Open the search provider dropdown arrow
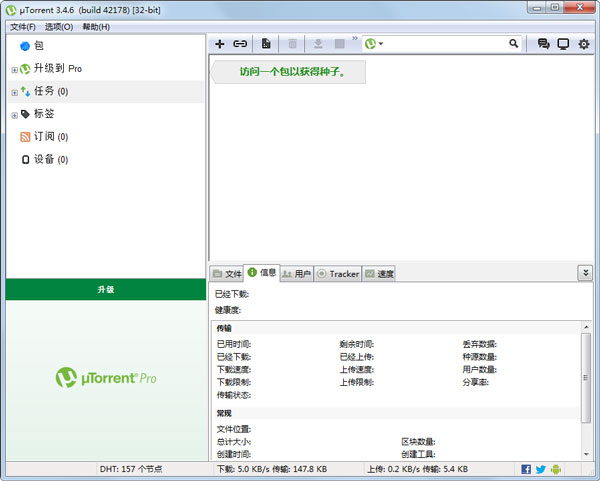Screen dimensions: 600x481 [x=381, y=44]
